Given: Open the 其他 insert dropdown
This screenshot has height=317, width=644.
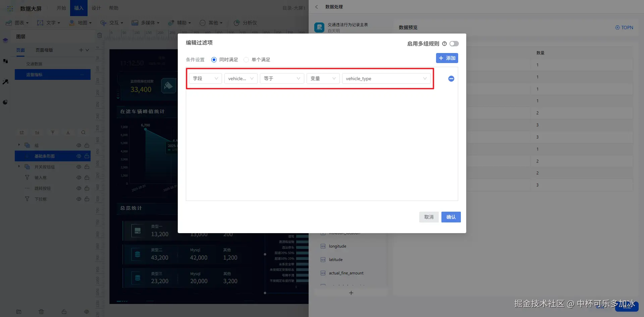Looking at the screenshot, I should pyautogui.click(x=211, y=23).
